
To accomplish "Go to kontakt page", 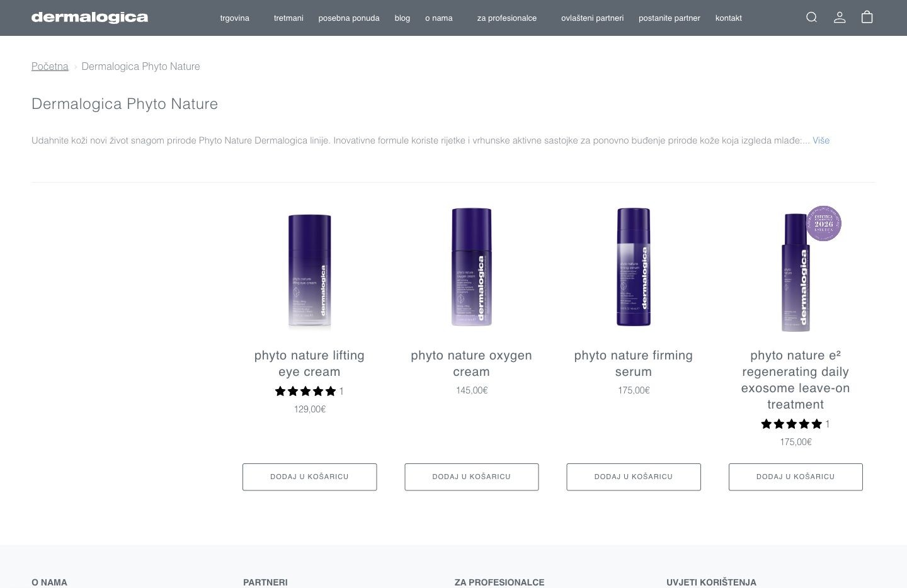I will point(729,18).
